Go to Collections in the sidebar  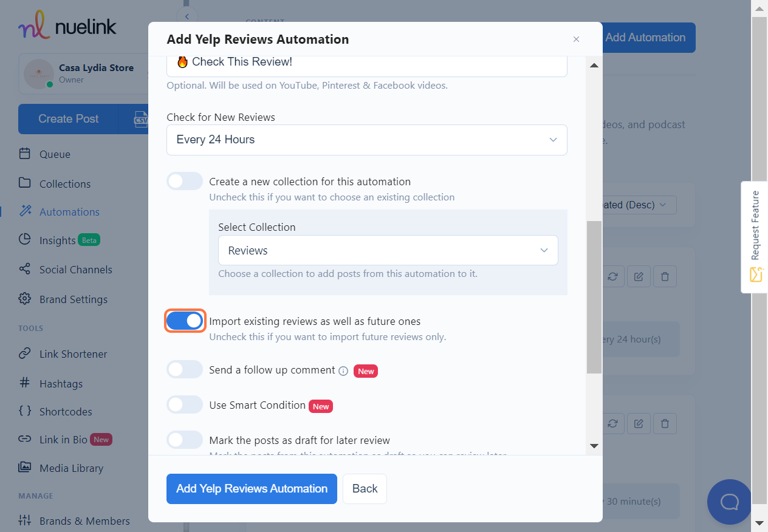[65, 184]
